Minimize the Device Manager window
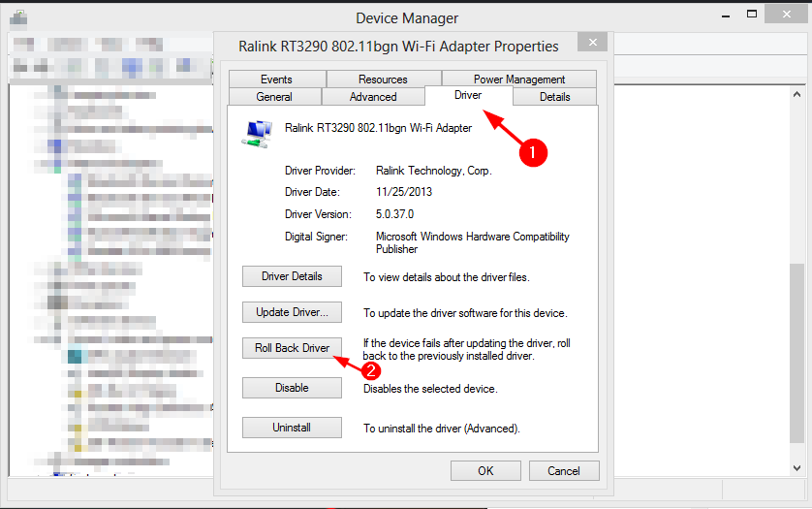This screenshot has height=509, width=812. tap(726, 16)
